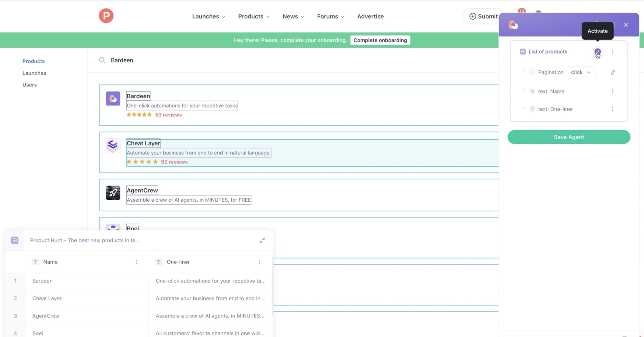
Task: Select table row 3 cell AgentCrew
Action: (x=87, y=316)
